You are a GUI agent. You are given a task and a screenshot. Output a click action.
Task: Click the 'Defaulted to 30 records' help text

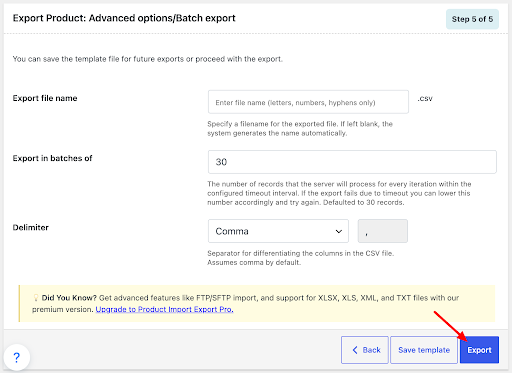point(364,203)
